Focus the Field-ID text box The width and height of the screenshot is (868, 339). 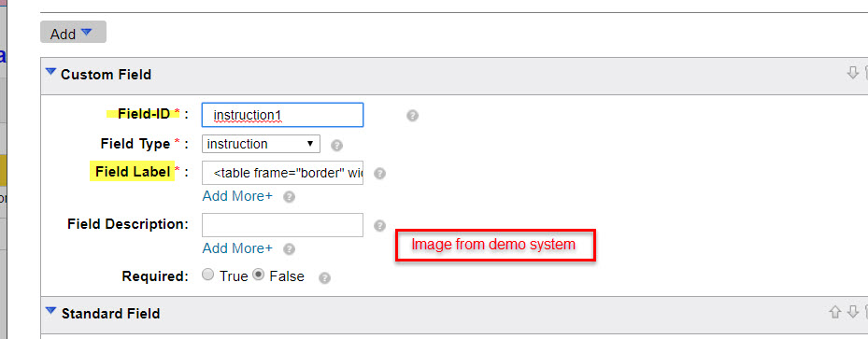(282, 115)
